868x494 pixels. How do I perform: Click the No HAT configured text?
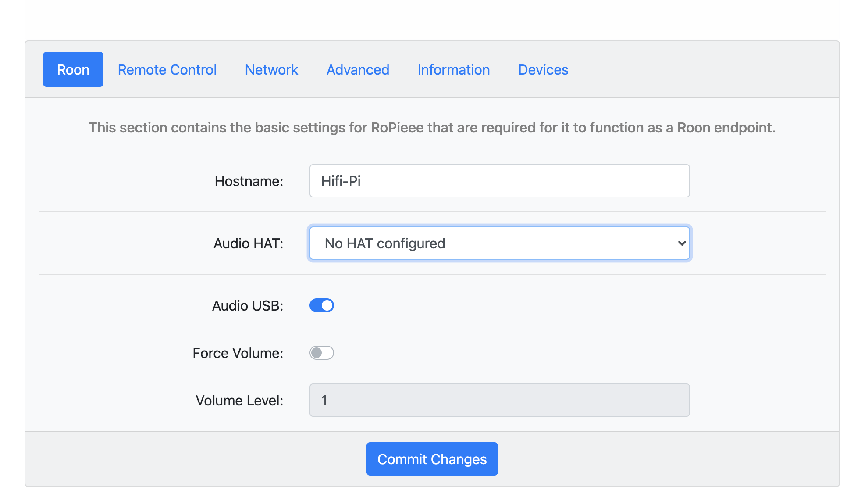pyautogui.click(x=384, y=243)
